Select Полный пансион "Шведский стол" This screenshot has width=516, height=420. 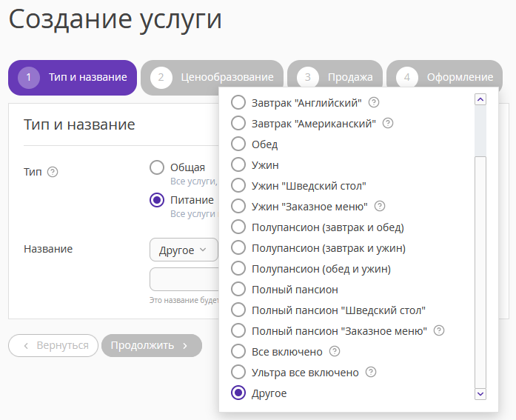pyautogui.click(x=238, y=310)
